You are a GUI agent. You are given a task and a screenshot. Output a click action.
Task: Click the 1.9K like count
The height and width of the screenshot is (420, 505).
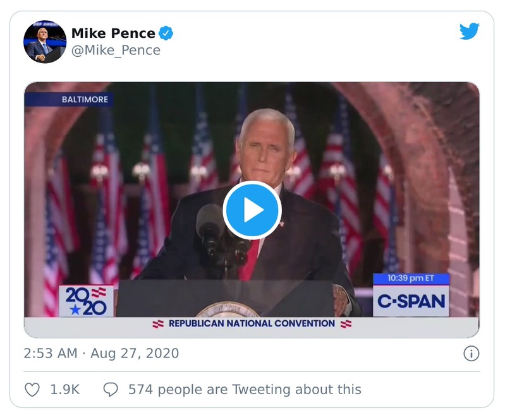(65, 390)
